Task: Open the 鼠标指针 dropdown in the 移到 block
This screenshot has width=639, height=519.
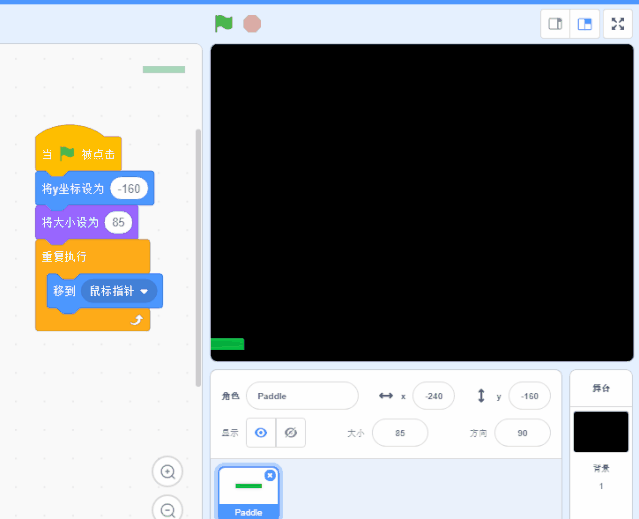Action: tap(145, 291)
